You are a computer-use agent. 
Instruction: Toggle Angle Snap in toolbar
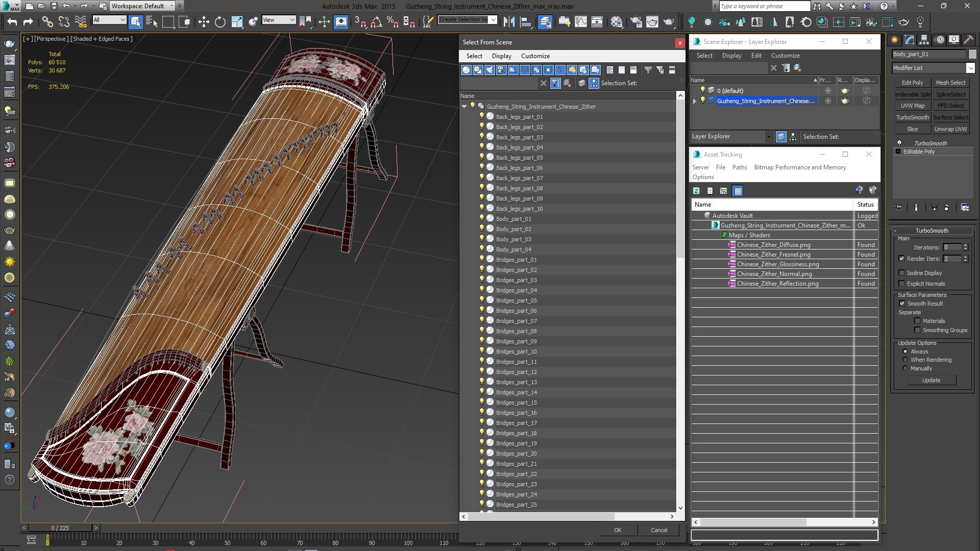(376, 21)
